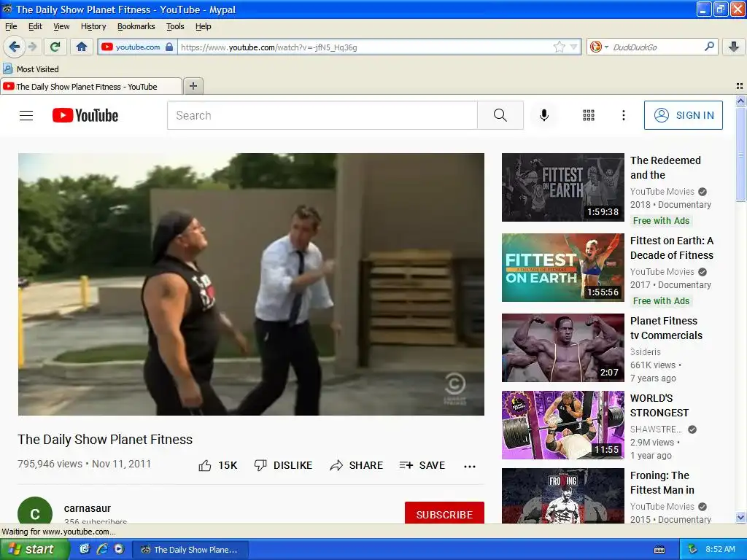Open media player quick launch icon
The height and width of the screenshot is (560, 747).
[x=119, y=549]
